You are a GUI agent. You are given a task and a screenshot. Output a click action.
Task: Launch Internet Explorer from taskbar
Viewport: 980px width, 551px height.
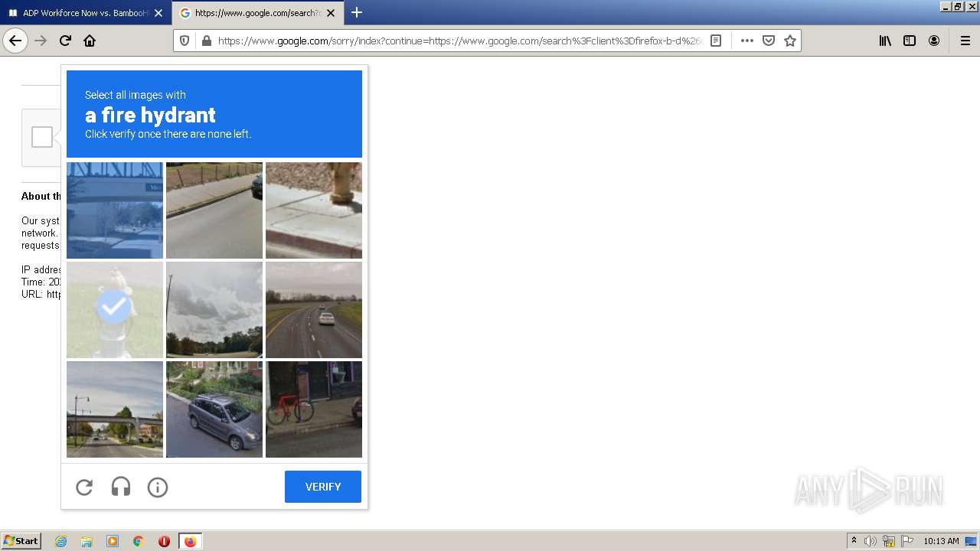coord(61,541)
